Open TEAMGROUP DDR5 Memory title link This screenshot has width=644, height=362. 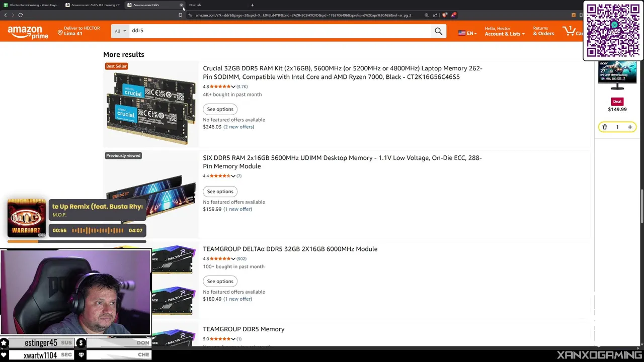(x=244, y=329)
